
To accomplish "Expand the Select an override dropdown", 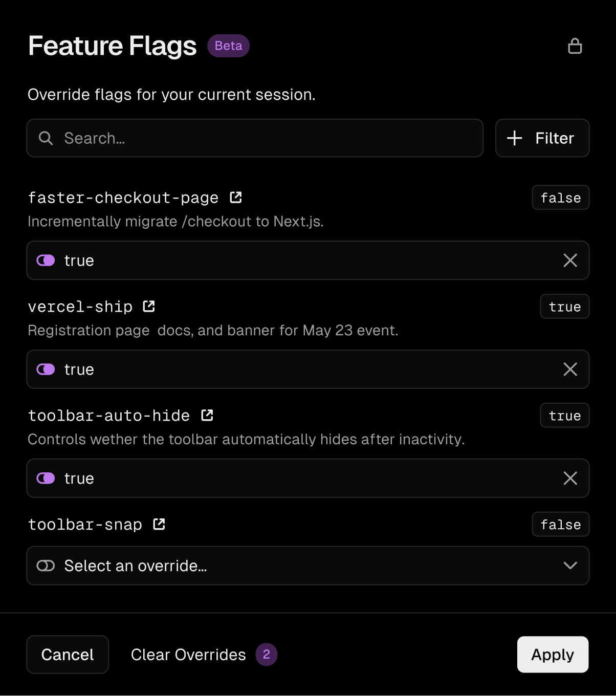I will tap(308, 565).
